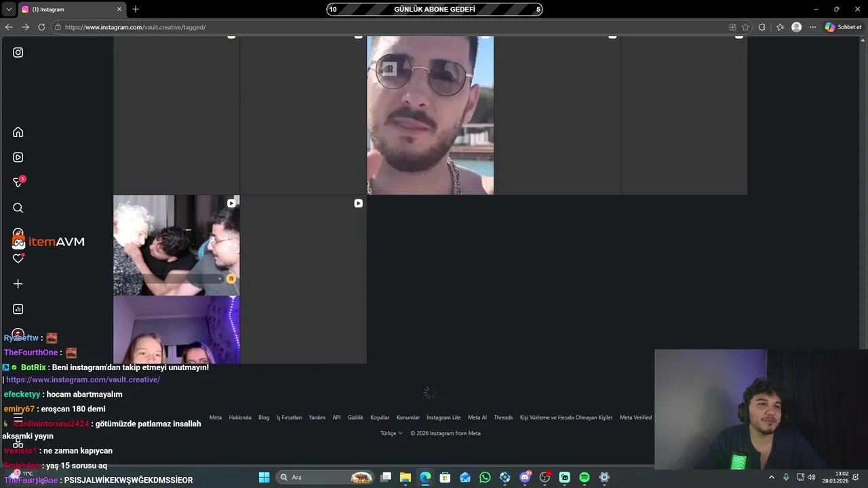
Task: Open İş Fırsatları footer link
Action: click(x=289, y=418)
